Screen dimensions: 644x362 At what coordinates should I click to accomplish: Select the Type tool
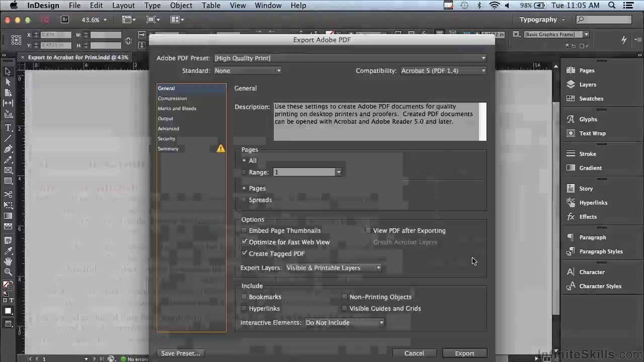coord(8,128)
